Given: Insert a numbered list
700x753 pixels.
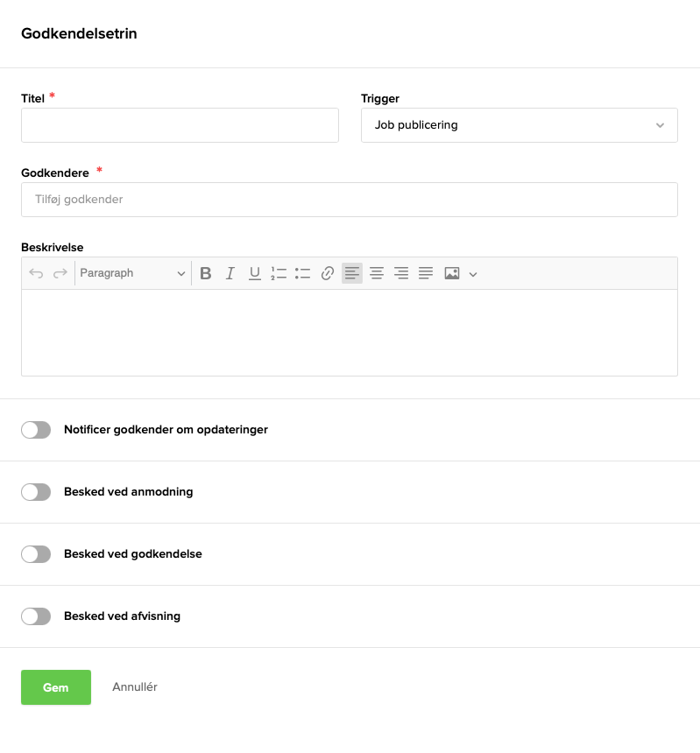Looking at the screenshot, I should pos(279,273).
